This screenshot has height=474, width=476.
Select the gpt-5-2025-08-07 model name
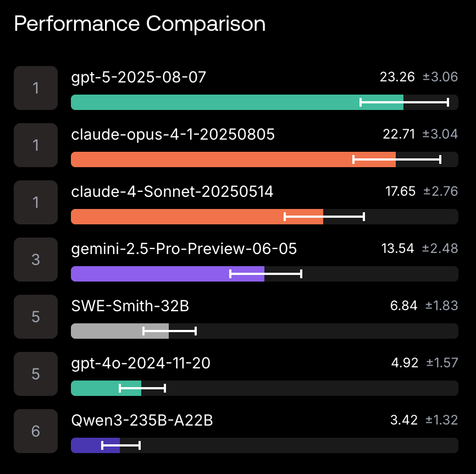pyautogui.click(x=139, y=77)
